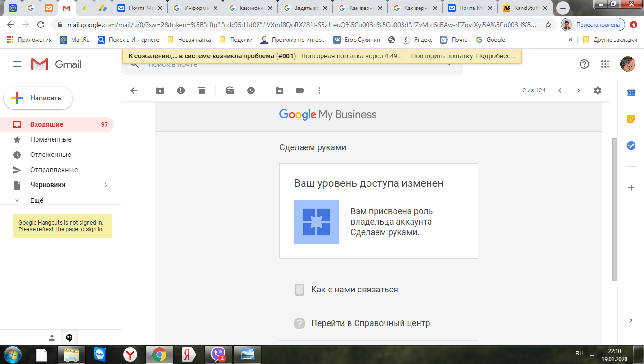
Task: Click the Gmail logo
Action: point(56,64)
